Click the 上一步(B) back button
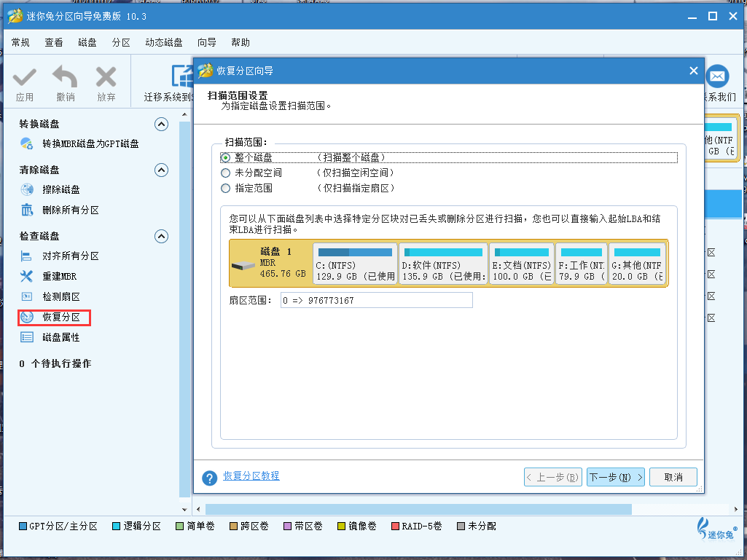Viewport: 747px width, 560px height. pyautogui.click(x=552, y=477)
